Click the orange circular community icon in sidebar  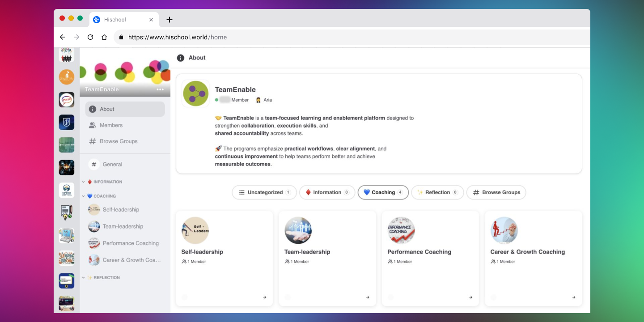coord(67,77)
